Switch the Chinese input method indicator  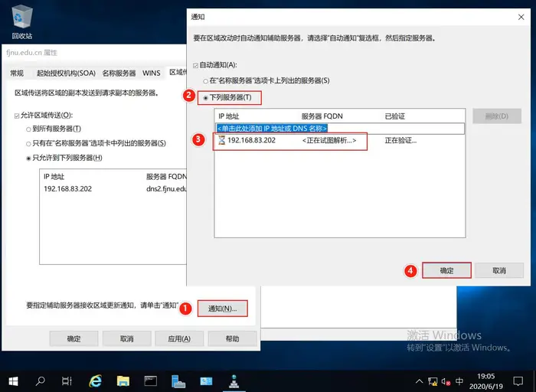(x=459, y=381)
